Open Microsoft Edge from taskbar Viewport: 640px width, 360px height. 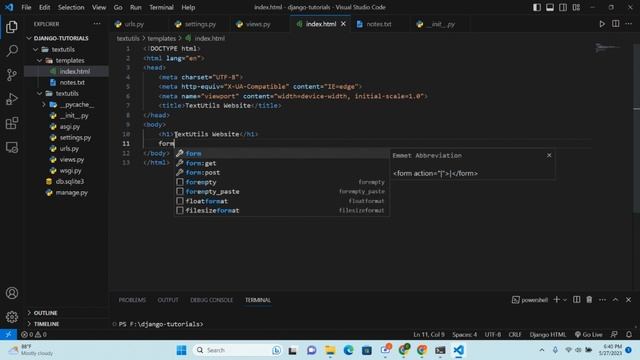348,350
